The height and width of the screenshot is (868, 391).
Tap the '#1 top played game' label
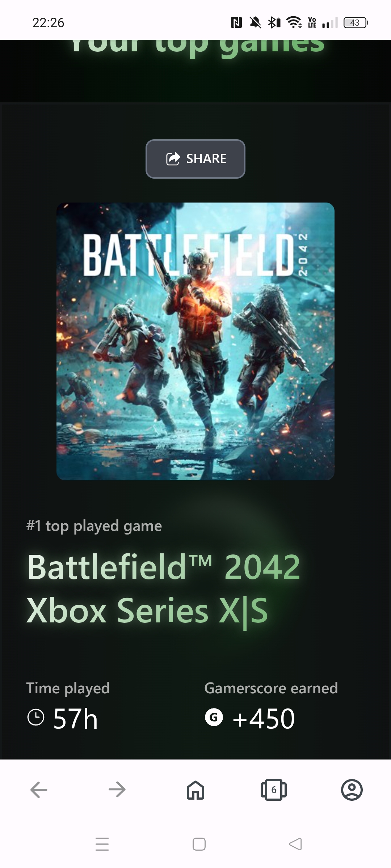coord(94,526)
